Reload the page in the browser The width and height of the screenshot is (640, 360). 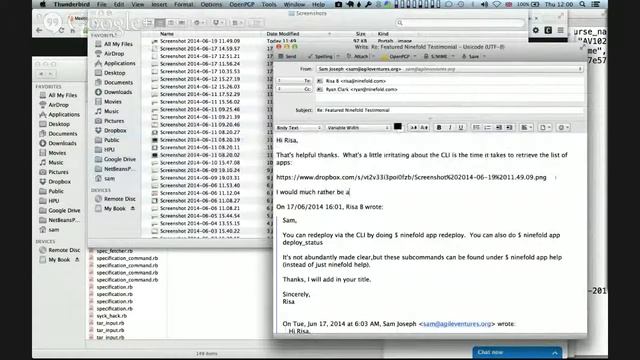61,30
